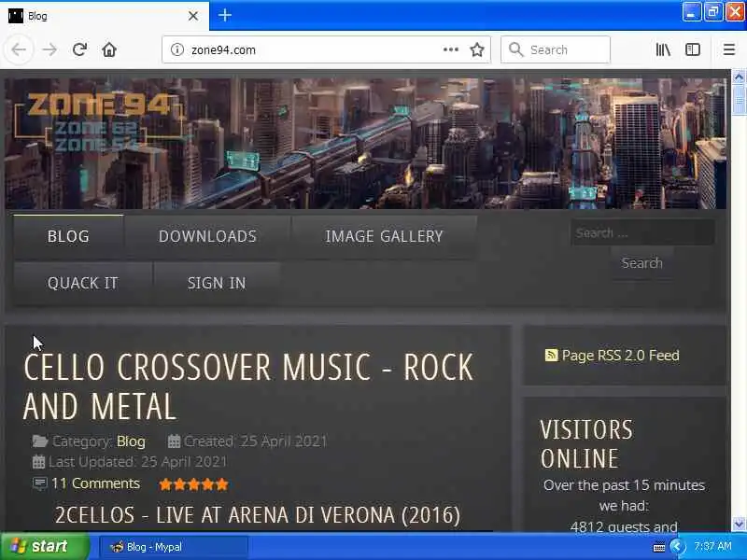747x560 pixels.
Task: Click the scrollbar down arrow
Action: [x=739, y=525]
